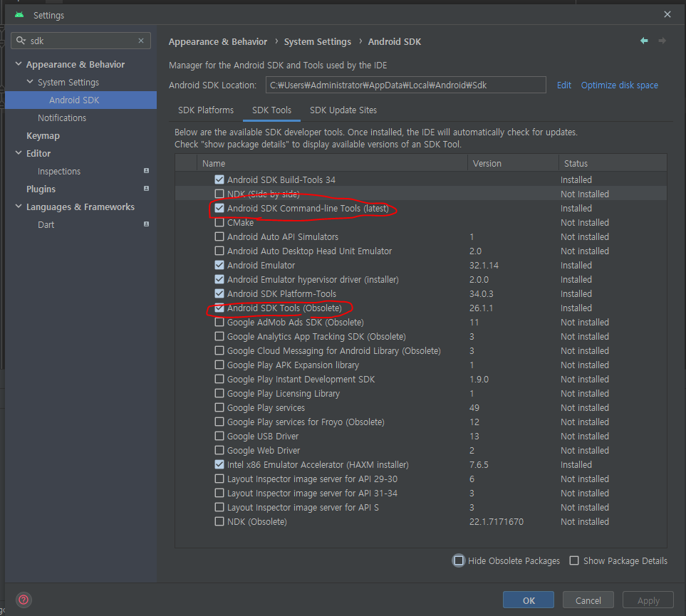686x616 pixels.
Task: Go back with the left arrow
Action: point(644,41)
